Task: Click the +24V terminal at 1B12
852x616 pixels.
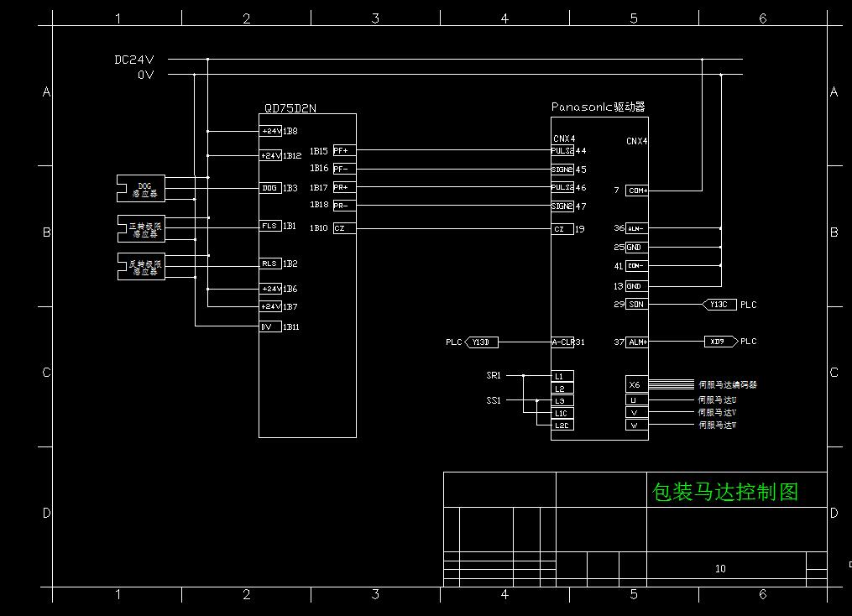Action: coord(270,155)
